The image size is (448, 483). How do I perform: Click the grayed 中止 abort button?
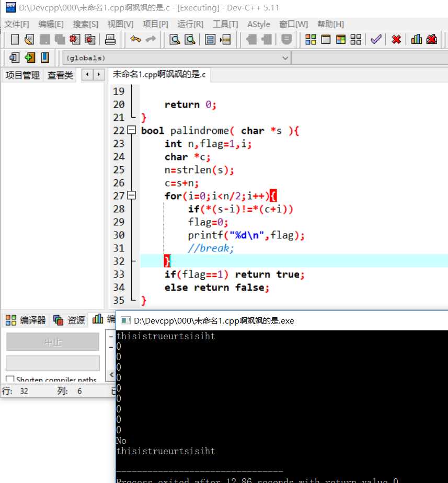[53, 342]
